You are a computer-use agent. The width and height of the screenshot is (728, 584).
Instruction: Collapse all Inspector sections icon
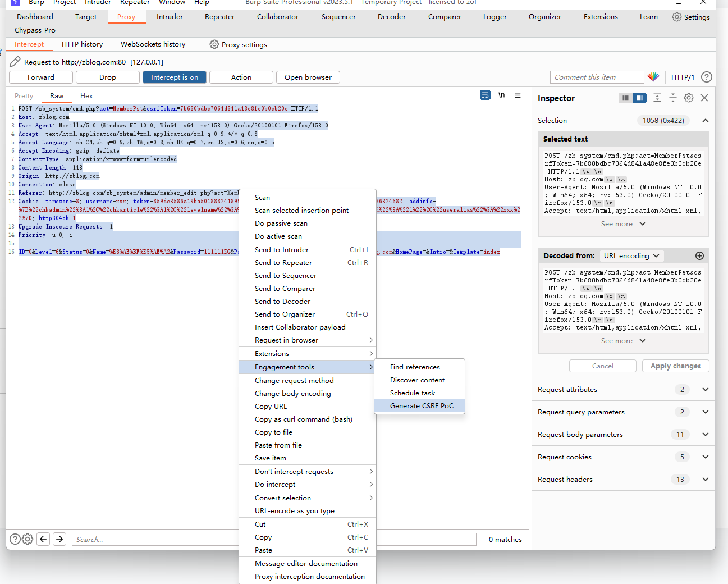(673, 98)
